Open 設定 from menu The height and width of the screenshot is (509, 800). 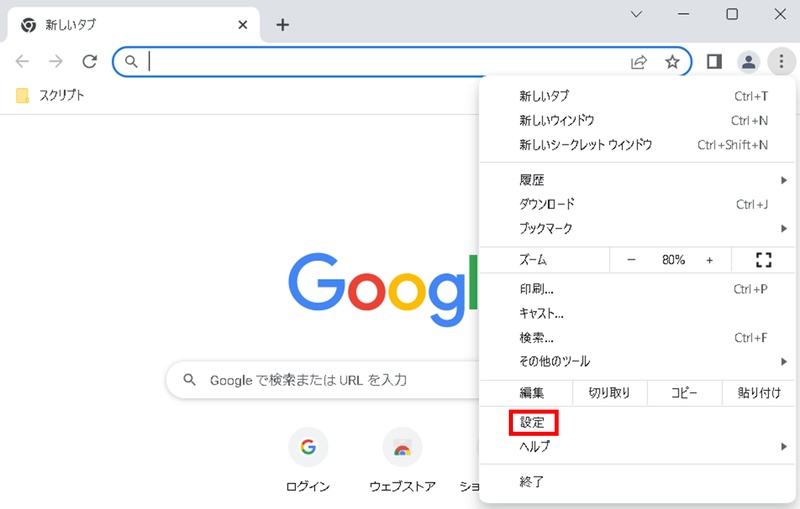point(637,423)
